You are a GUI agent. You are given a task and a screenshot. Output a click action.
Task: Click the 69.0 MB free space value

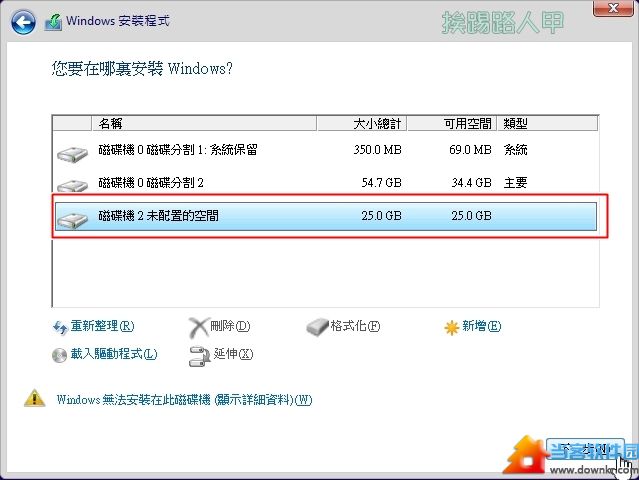(x=470, y=150)
